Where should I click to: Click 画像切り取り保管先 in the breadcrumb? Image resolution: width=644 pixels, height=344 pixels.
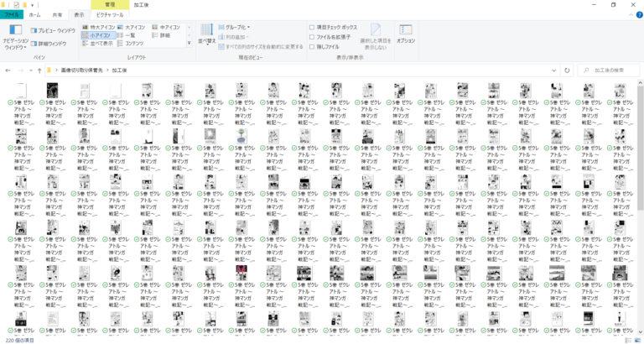point(82,70)
